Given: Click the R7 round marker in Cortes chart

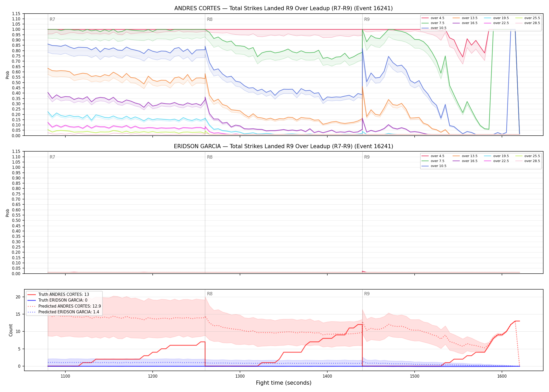Looking at the screenshot, I should point(52,19).
